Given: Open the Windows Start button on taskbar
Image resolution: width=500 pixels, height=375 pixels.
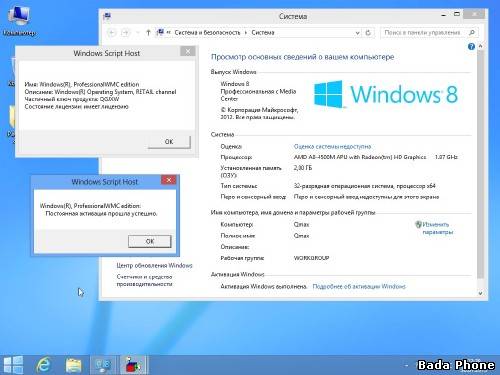Looking at the screenshot, I should click(x=13, y=365).
